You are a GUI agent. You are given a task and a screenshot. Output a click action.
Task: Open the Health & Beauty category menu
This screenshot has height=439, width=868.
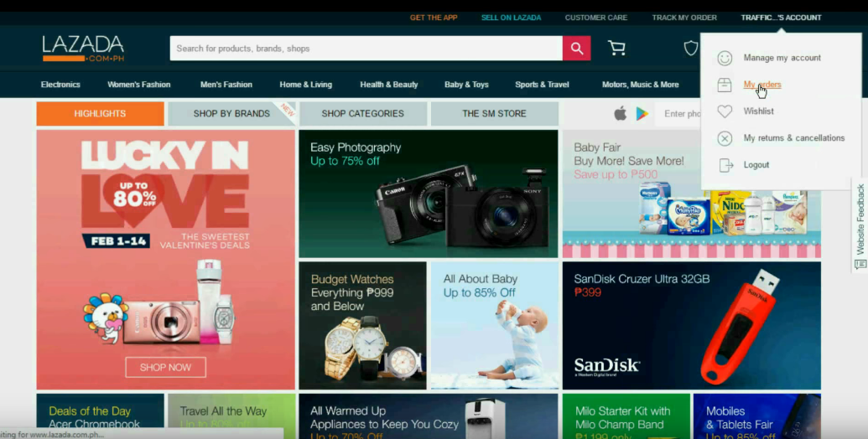(388, 85)
